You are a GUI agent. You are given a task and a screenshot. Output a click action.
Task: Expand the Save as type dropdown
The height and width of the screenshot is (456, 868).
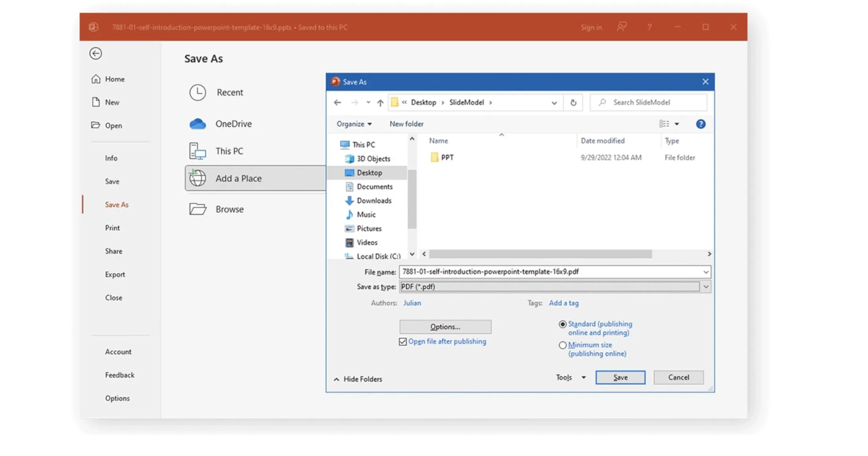(x=706, y=287)
